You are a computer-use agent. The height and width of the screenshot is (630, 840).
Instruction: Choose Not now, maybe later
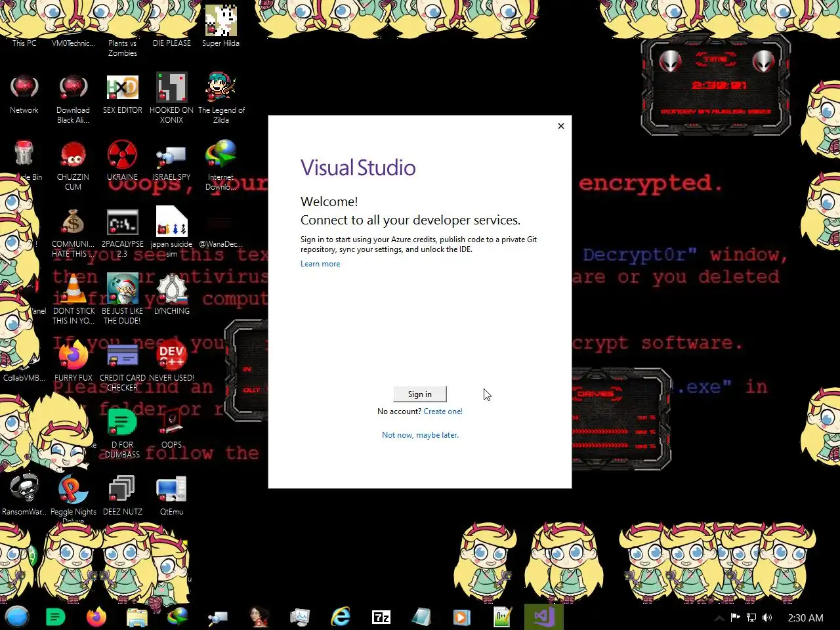coord(420,435)
